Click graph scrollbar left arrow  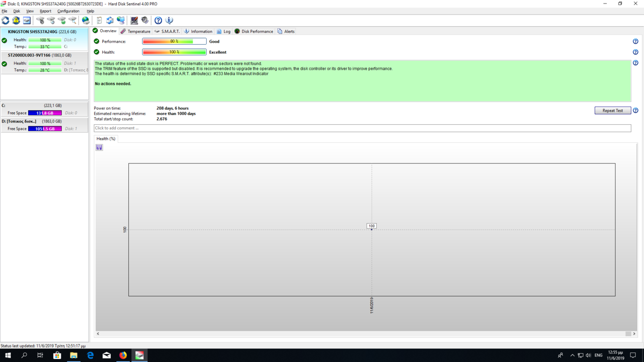[x=98, y=333]
